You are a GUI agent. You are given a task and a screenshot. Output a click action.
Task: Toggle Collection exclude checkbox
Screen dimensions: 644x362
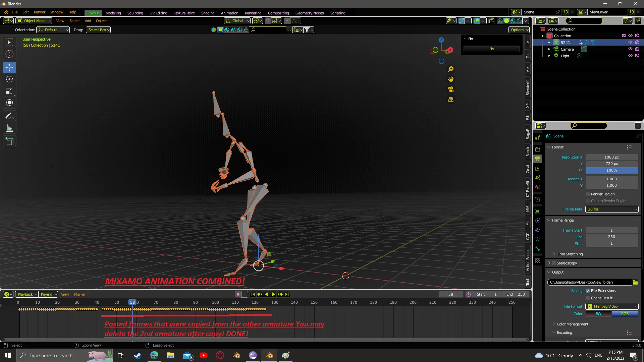[x=624, y=36]
